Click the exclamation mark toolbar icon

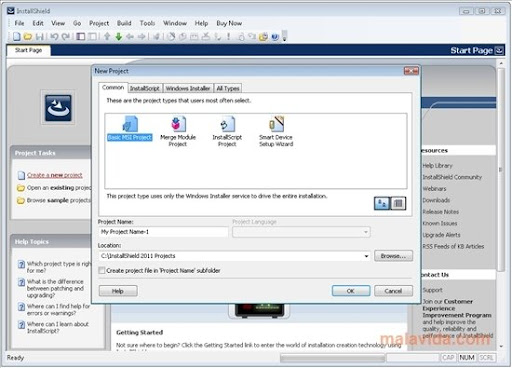[x=229, y=36]
